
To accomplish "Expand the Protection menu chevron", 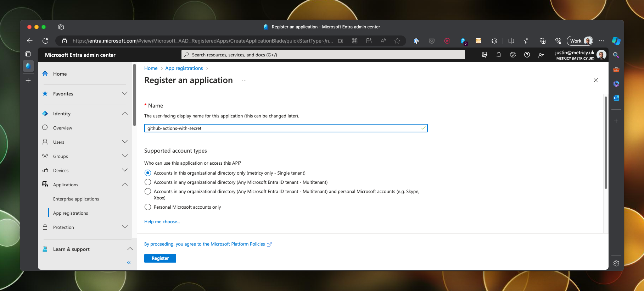I will 125,227.
